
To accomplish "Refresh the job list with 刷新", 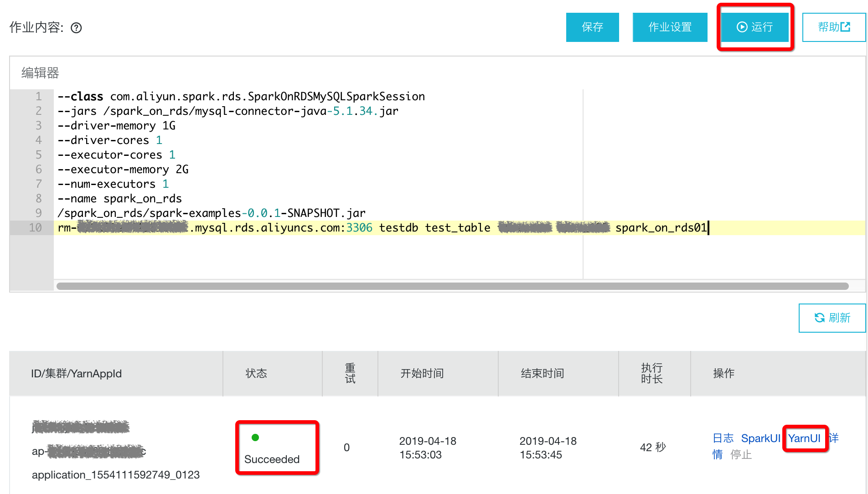I will click(832, 318).
